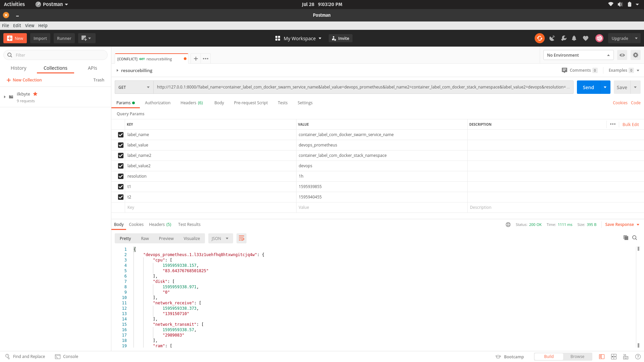
Task: Click the Send button
Action: (x=588, y=87)
